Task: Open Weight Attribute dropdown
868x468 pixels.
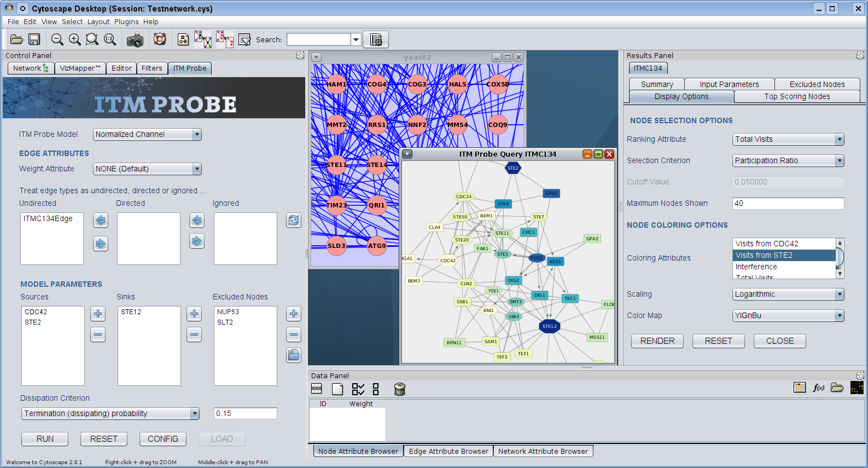Action: [147, 169]
